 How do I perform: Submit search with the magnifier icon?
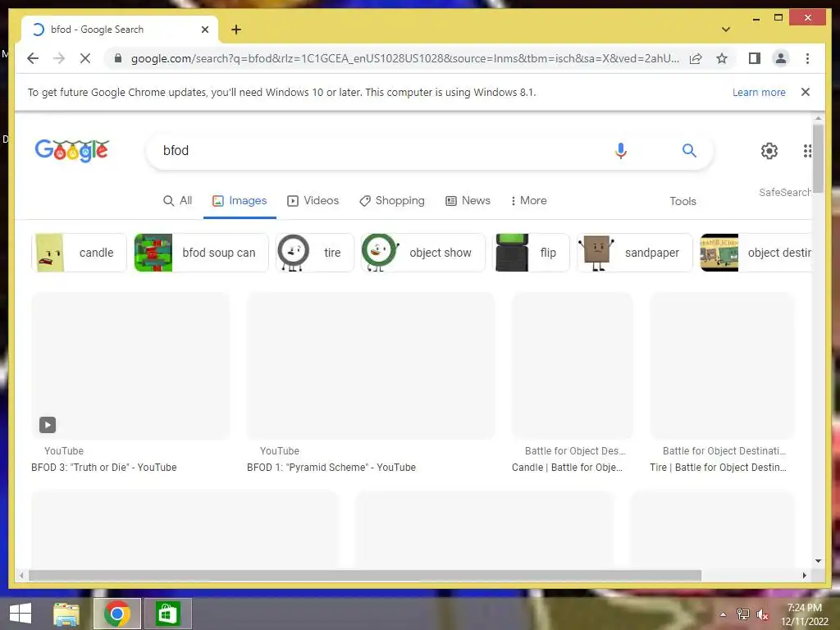[x=689, y=151]
